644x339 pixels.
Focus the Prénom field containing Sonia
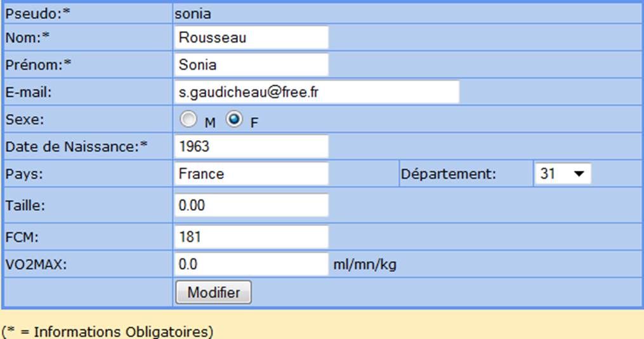(x=251, y=65)
